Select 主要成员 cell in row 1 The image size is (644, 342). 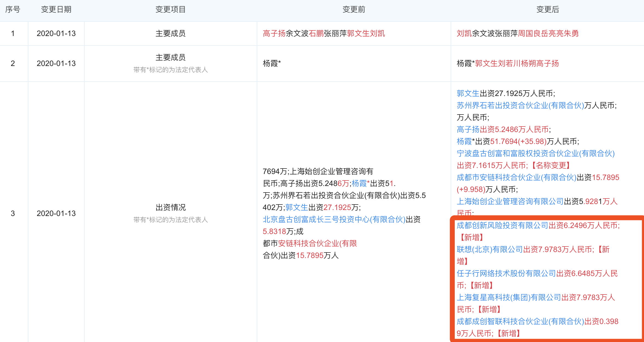pos(171,34)
